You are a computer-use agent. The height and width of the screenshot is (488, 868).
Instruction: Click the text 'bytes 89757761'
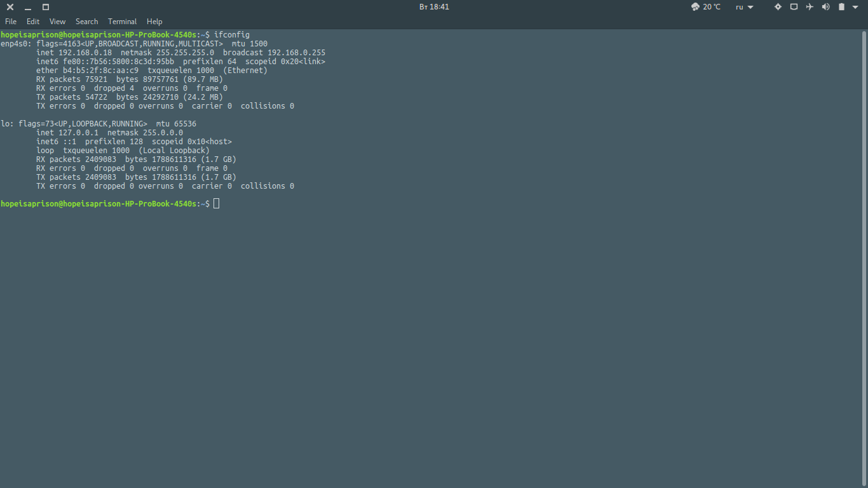[x=147, y=79]
